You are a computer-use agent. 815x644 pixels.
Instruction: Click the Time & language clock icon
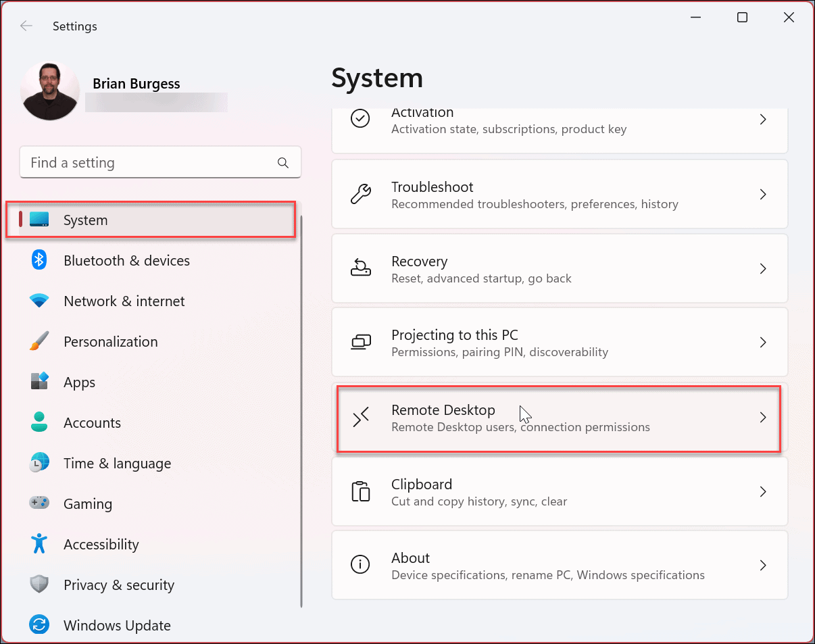39,463
